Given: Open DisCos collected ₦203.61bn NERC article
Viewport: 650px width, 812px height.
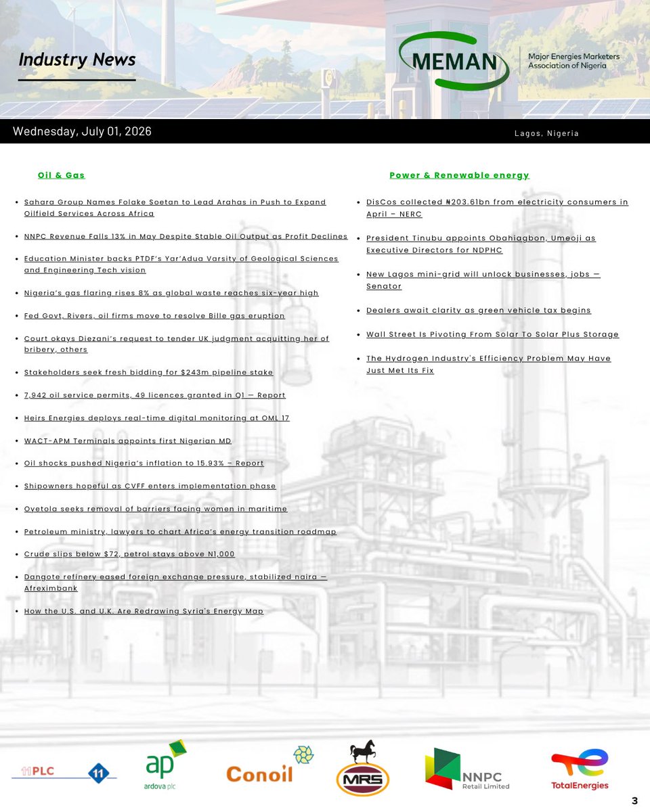Looking at the screenshot, I should tap(497, 208).
